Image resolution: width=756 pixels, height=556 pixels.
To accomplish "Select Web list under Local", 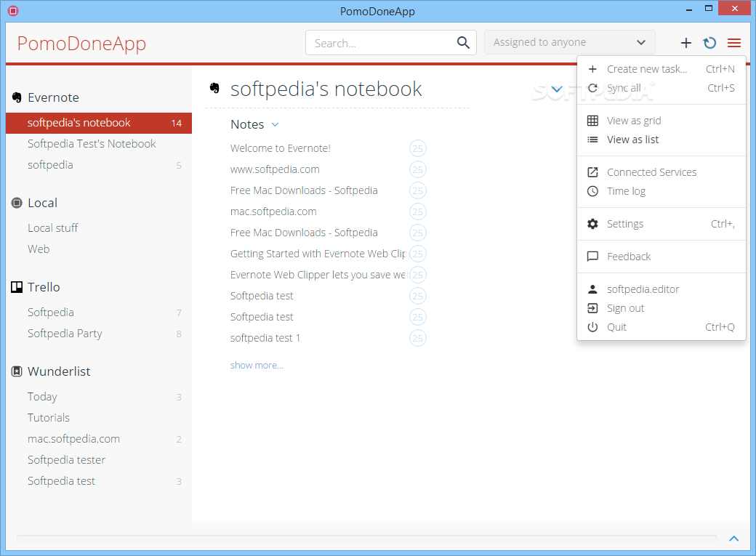I will click(x=99, y=249).
